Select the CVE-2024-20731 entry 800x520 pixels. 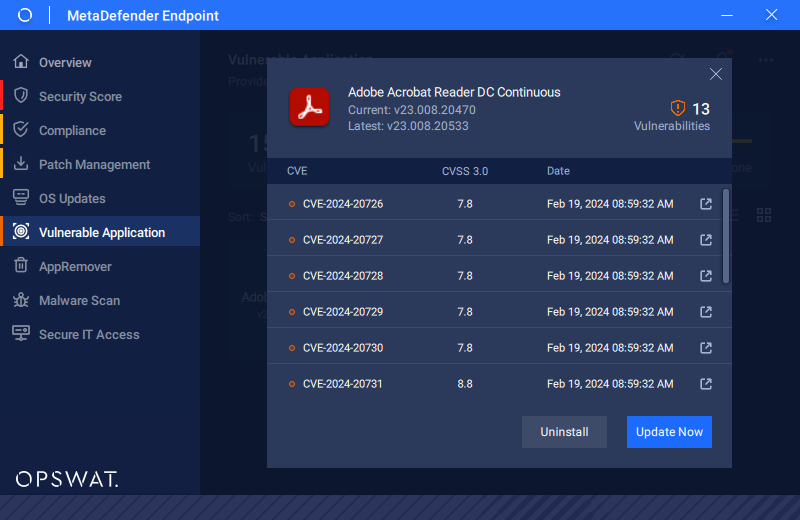495,384
